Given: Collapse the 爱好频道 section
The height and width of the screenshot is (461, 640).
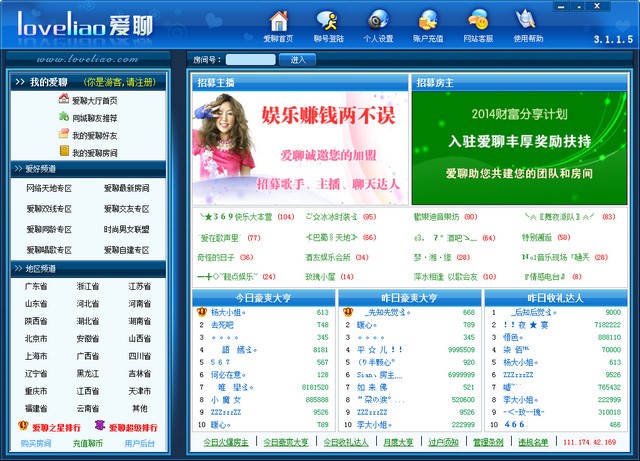Looking at the screenshot, I should coord(18,169).
